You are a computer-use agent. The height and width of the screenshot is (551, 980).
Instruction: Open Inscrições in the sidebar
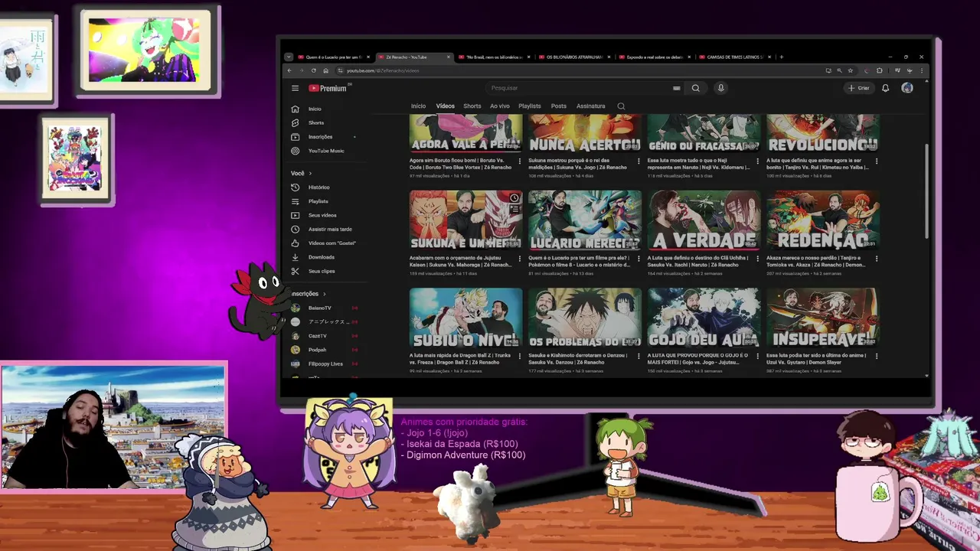pyautogui.click(x=322, y=136)
